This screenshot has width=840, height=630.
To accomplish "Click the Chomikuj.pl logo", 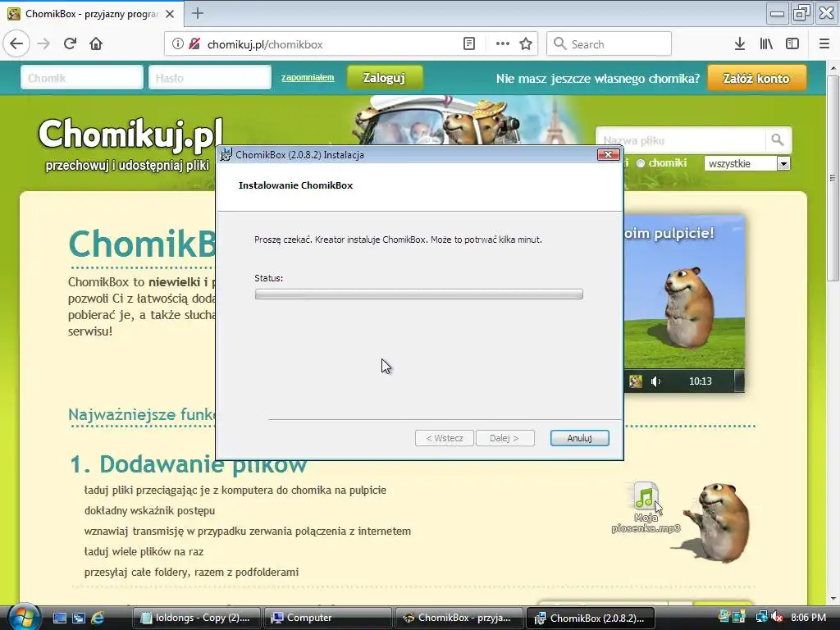I will (x=130, y=134).
